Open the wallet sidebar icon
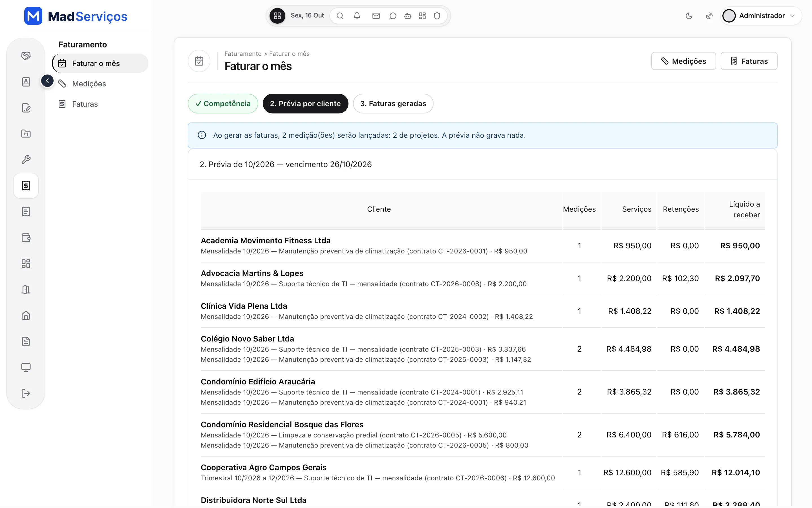This screenshot has height=508, width=812. tap(26, 238)
